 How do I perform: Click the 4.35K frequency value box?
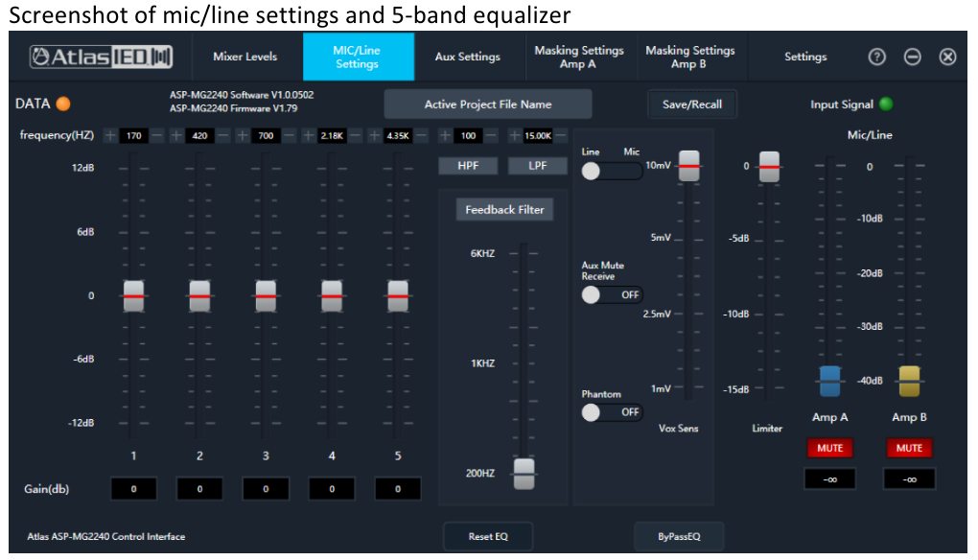[x=398, y=135]
